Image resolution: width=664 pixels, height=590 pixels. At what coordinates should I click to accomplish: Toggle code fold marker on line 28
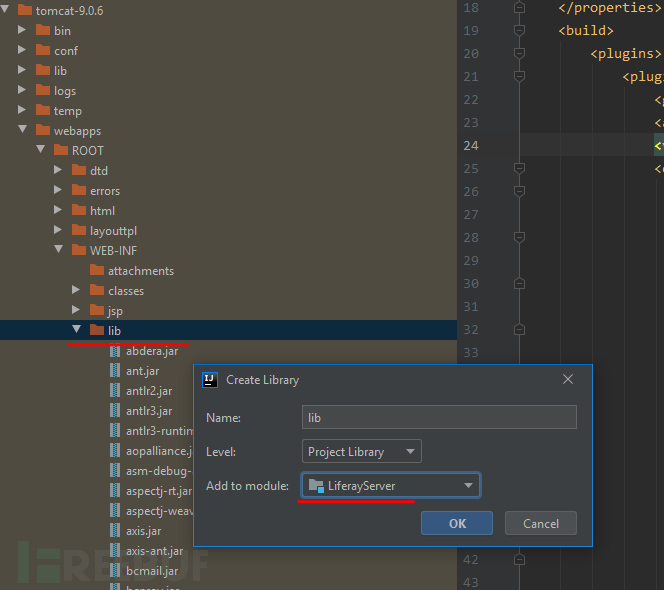coord(519,237)
